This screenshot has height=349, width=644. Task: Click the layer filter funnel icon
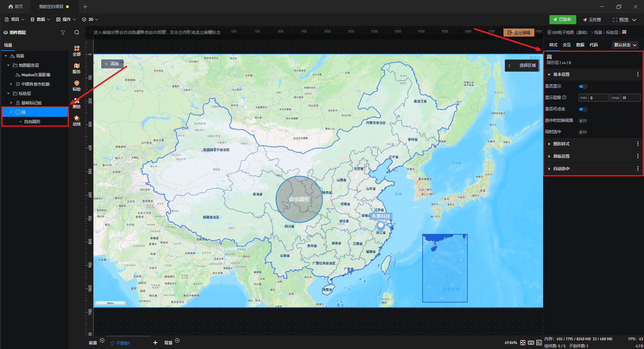click(63, 33)
